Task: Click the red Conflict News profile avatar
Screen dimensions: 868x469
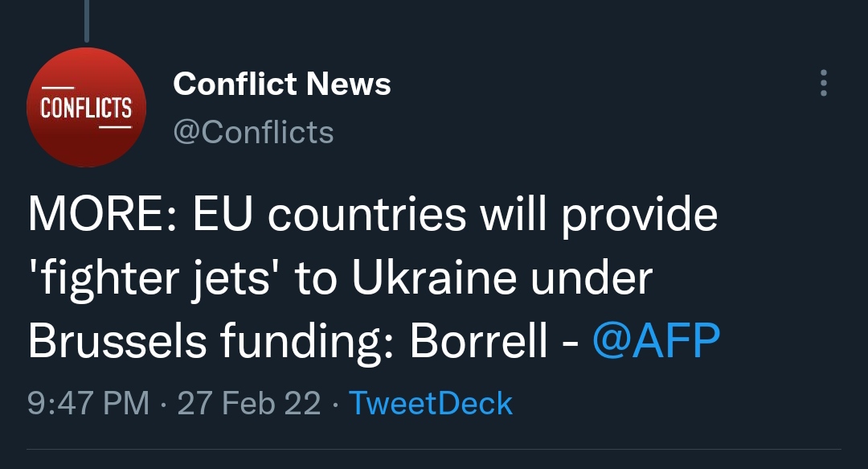Action: point(87,107)
